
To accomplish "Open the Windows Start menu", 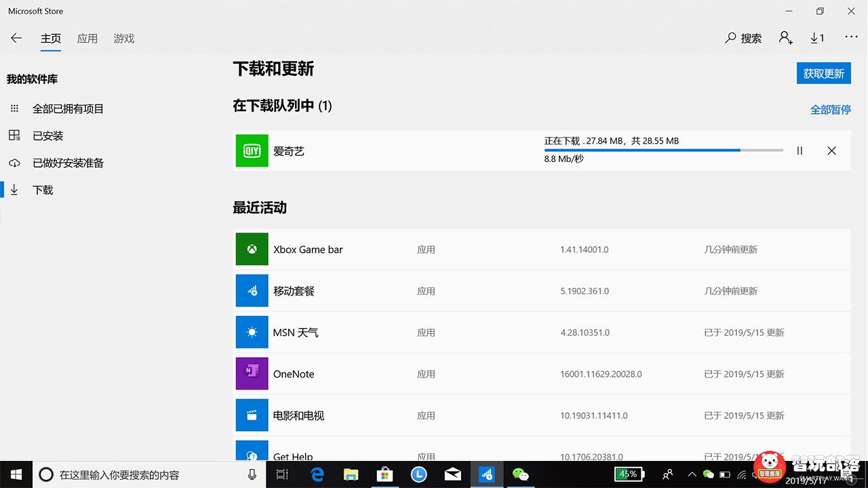I will click(16, 474).
